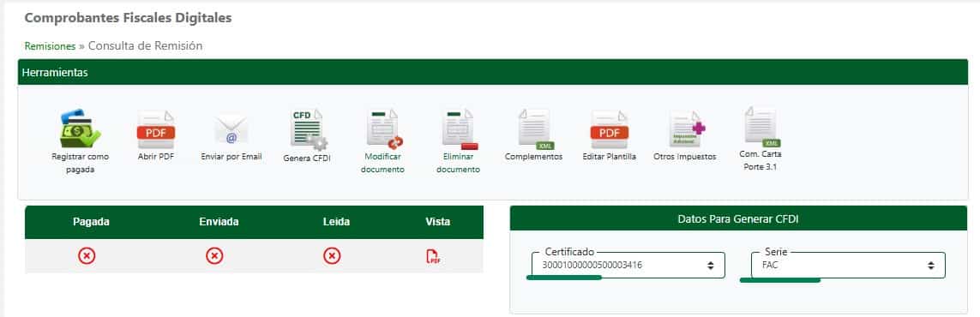
Task: Toggle the Leida status red X
Action: point(332,256)
